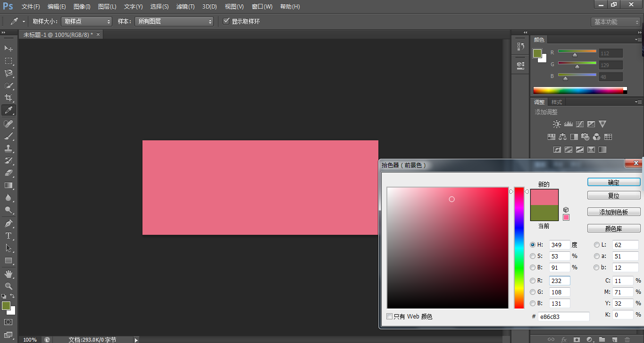This screenshot has width=644, height=343.
Task: Open the 文件(F) menu
Action: (x=31, y=7)
